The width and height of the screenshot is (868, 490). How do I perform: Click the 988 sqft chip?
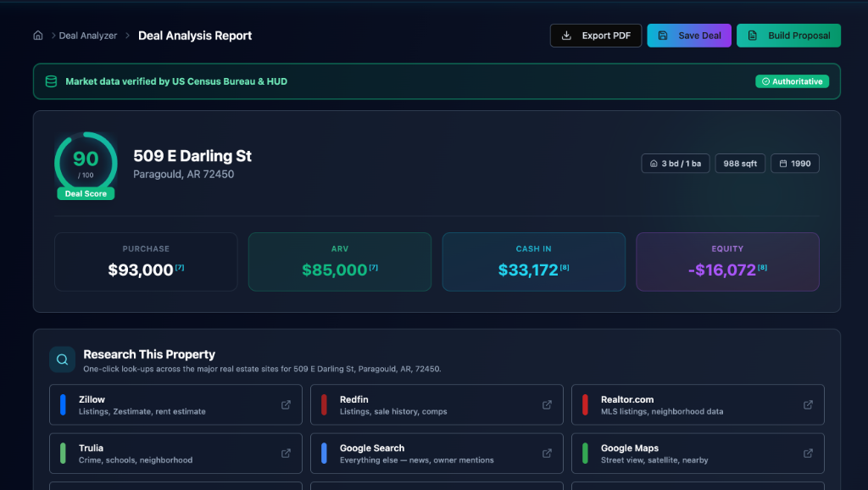(x=740, y=164)
